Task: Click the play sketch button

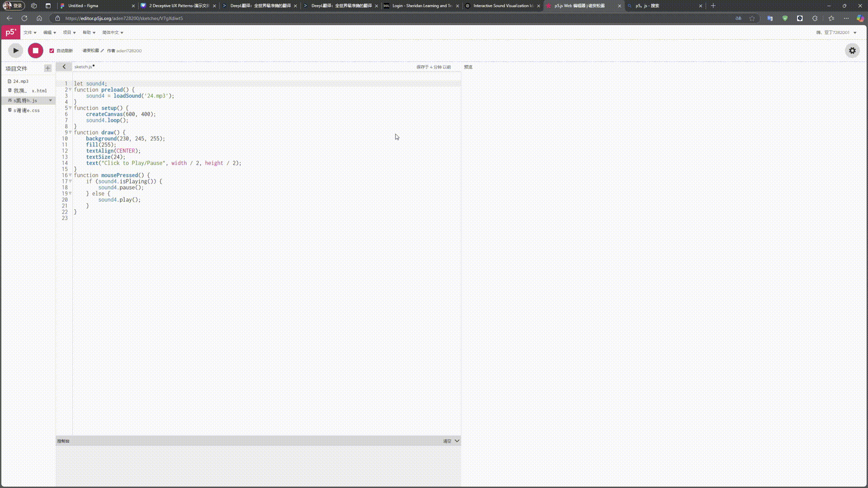Action: 15,51
